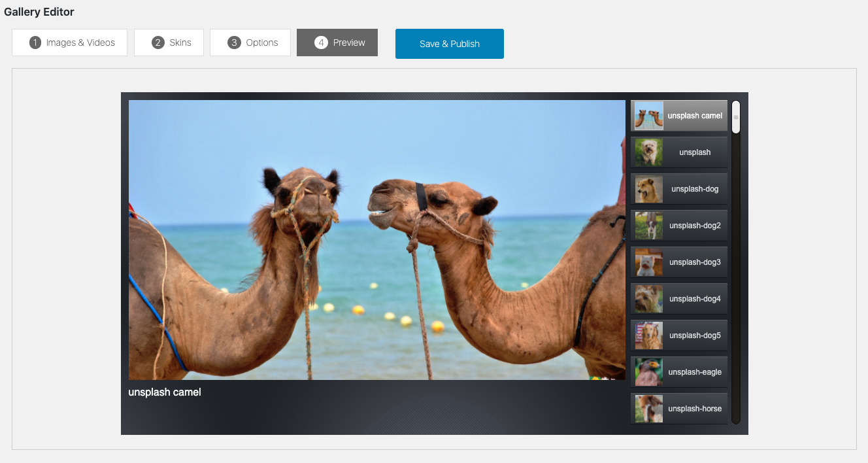Click the Save & Publish button
868x463 pixels.
[x=449, y=44]
